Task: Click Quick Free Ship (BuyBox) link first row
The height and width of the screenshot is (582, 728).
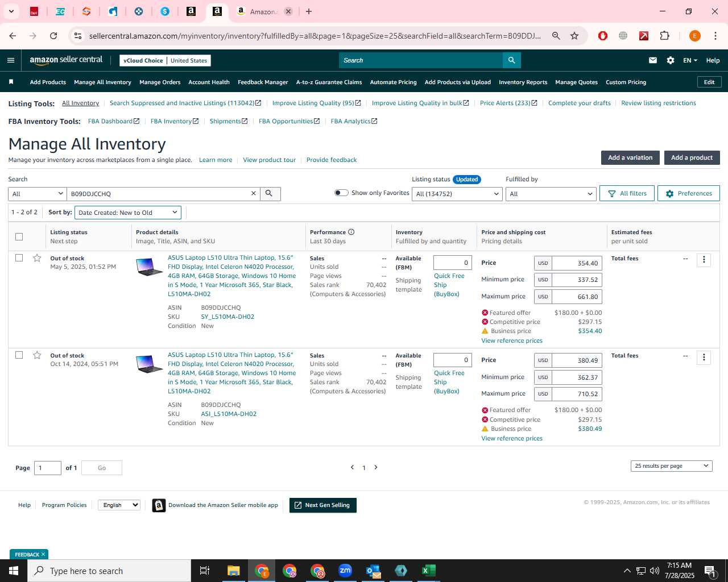Action: [x=449, y=285]
